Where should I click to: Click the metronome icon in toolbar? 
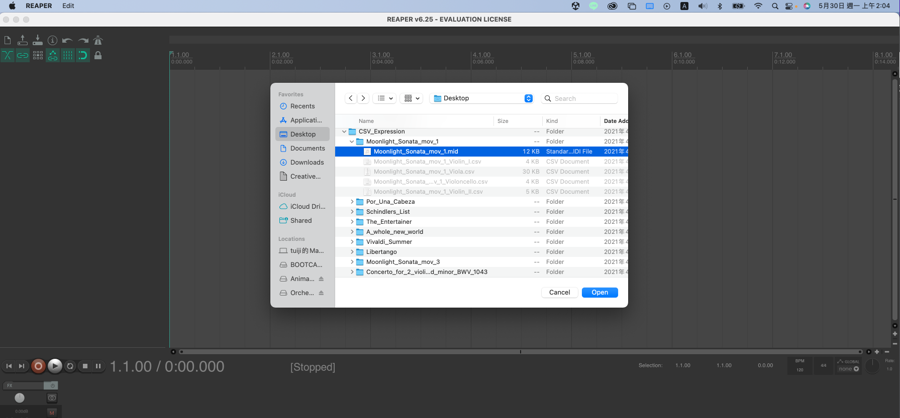(98, 41)
